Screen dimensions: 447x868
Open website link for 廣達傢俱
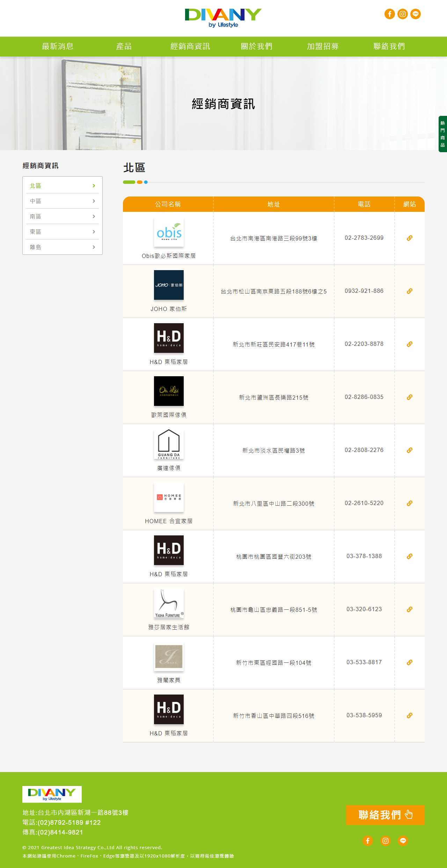410,450
